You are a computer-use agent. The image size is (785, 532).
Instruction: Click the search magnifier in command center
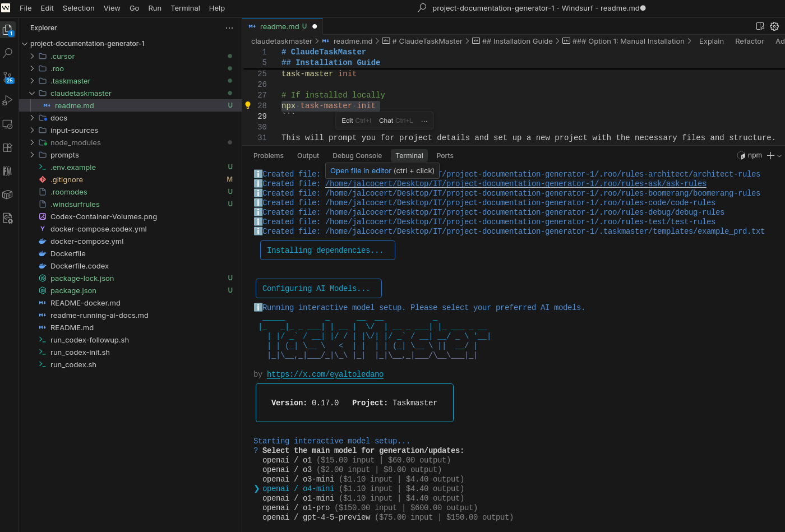(x=422, y=8)
